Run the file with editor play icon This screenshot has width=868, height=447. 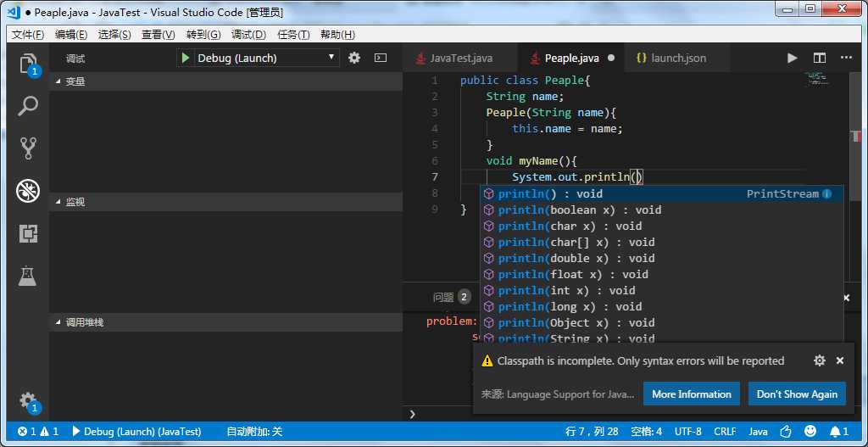point(793,58)
